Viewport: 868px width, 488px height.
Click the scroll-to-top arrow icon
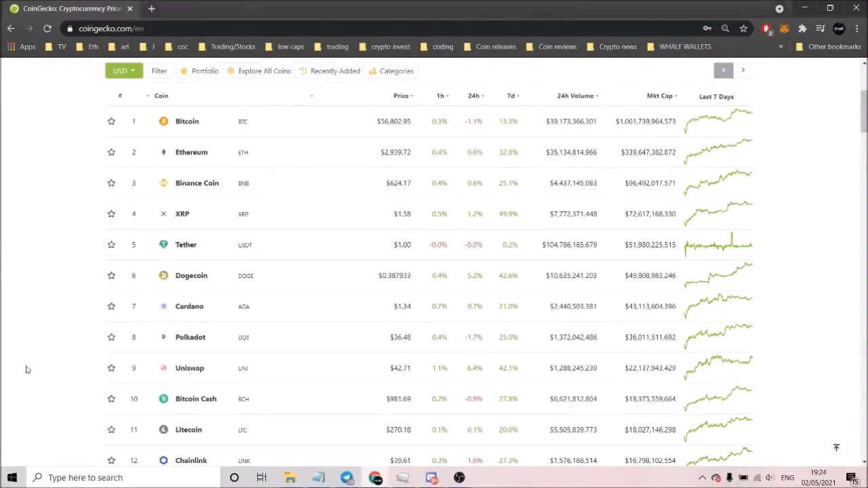point(836,447)
